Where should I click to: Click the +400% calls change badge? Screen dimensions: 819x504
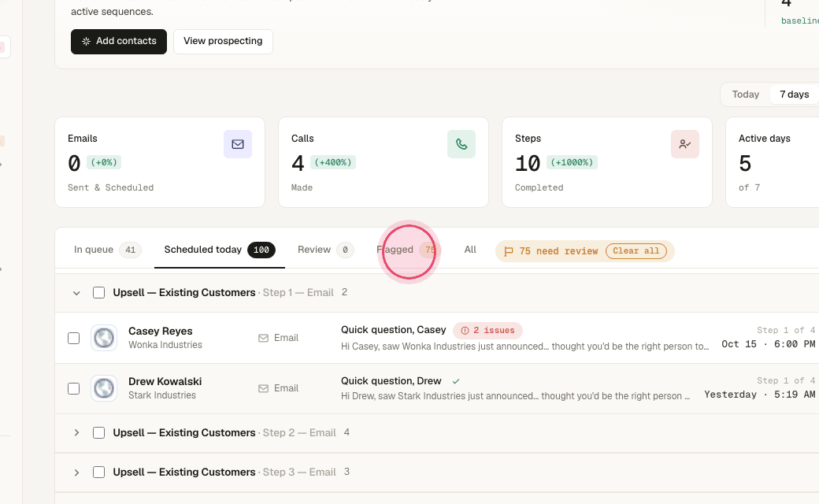pyautogui.click(x=332, y=162)
